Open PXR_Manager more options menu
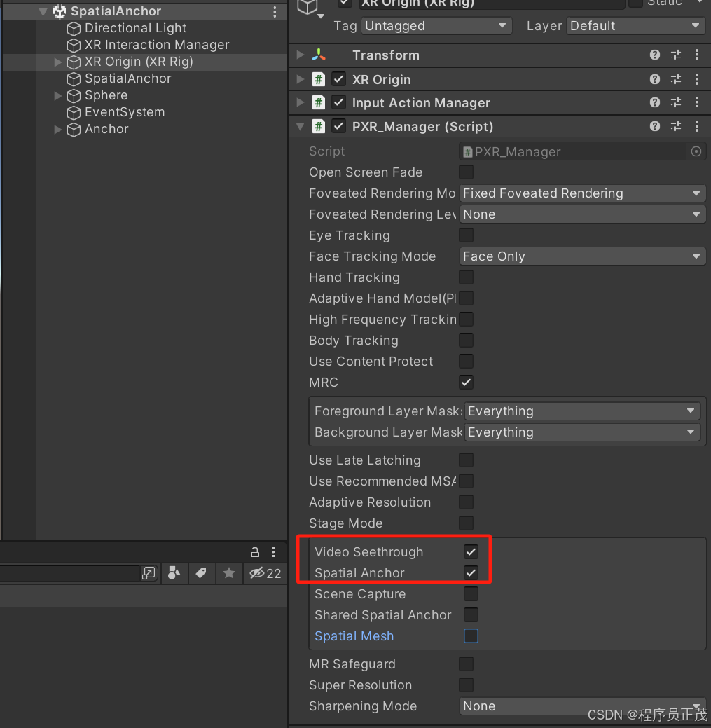This screenshot has width=711, height=728. 697,126
